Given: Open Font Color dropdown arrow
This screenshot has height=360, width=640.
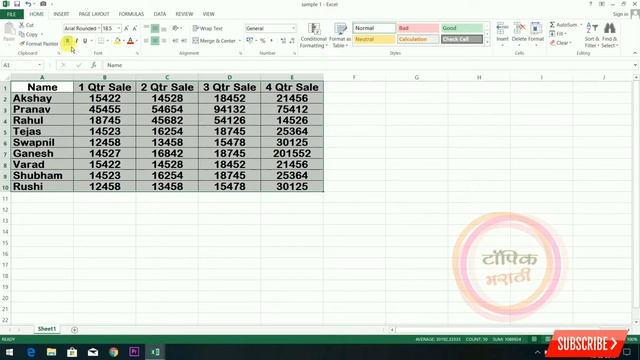Looking at the screenshot, I should click(136, 41).
